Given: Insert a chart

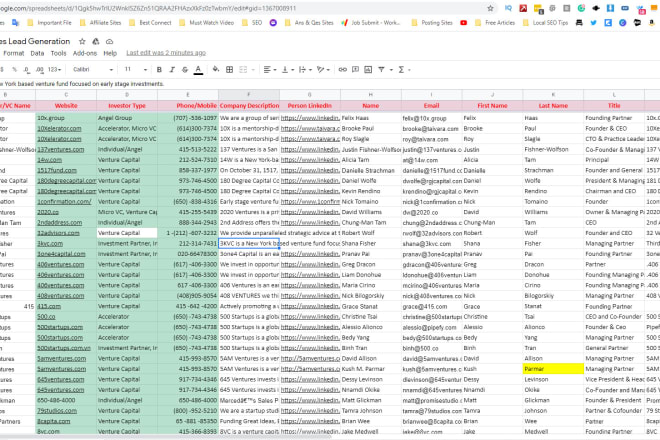Looking at the screenshot, I should coord(368,69).
